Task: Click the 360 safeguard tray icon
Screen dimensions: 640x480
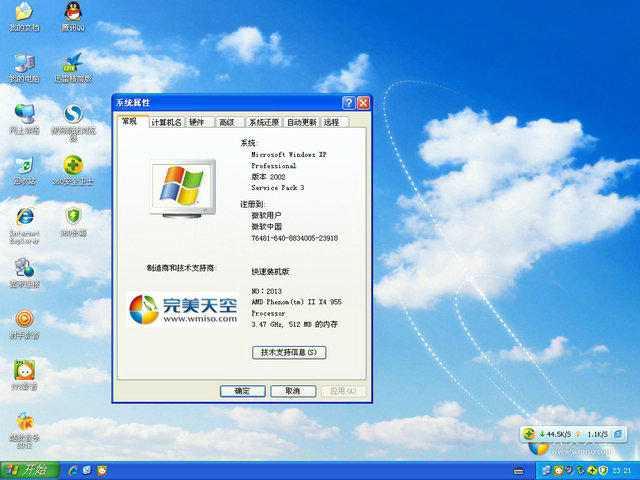Action: pos(591,471)
